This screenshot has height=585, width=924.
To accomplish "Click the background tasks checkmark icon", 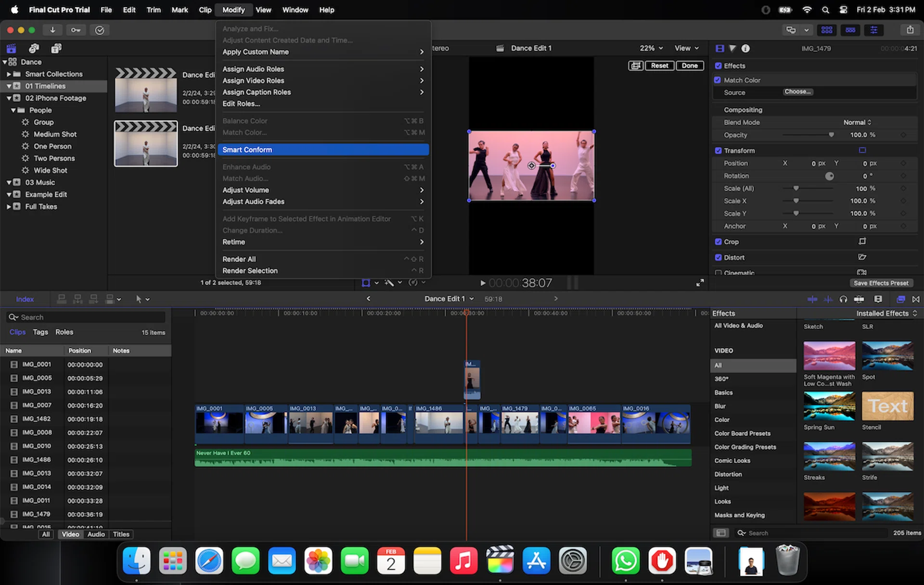I will coord(100,30).
